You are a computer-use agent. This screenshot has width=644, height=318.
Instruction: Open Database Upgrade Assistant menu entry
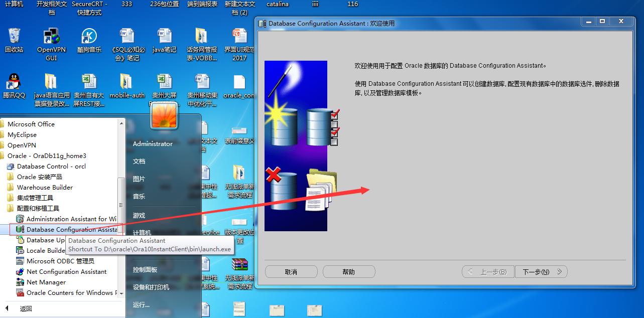coord(40,240)
